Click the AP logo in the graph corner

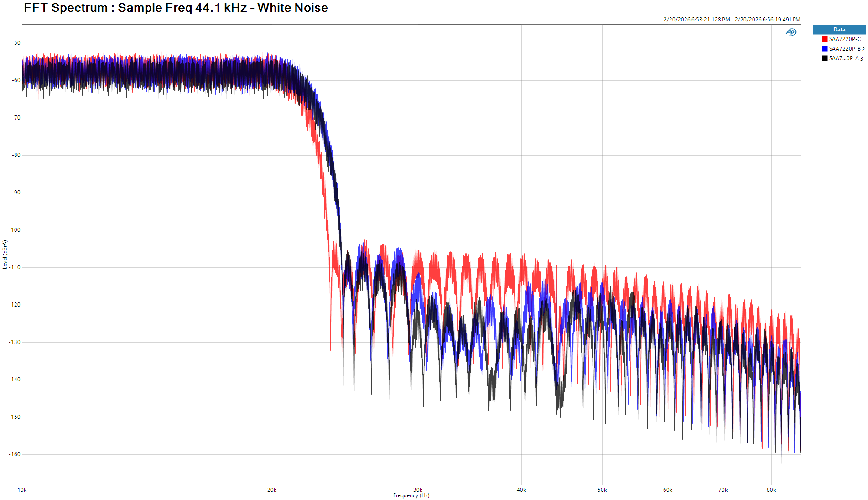(x=791, y=32)
